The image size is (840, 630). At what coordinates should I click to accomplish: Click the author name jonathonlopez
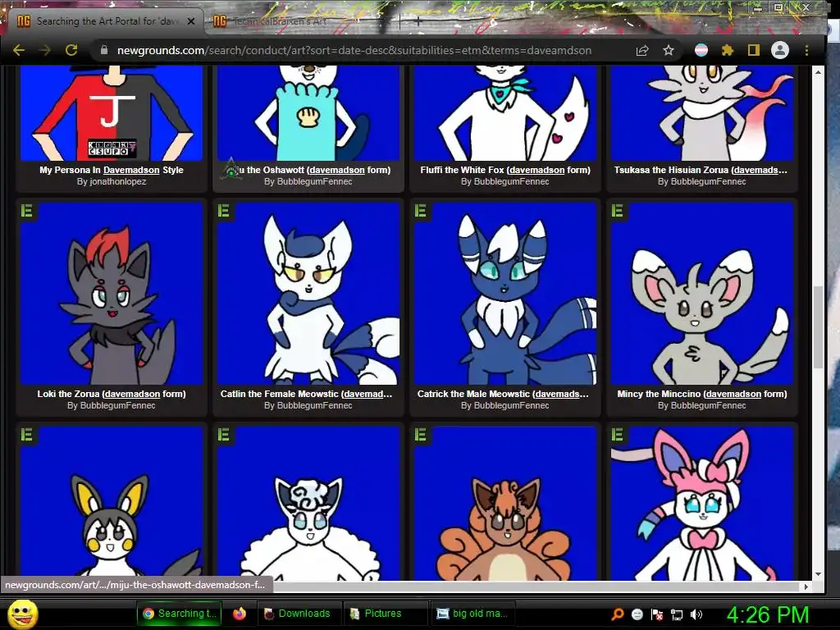pos(118,181)
